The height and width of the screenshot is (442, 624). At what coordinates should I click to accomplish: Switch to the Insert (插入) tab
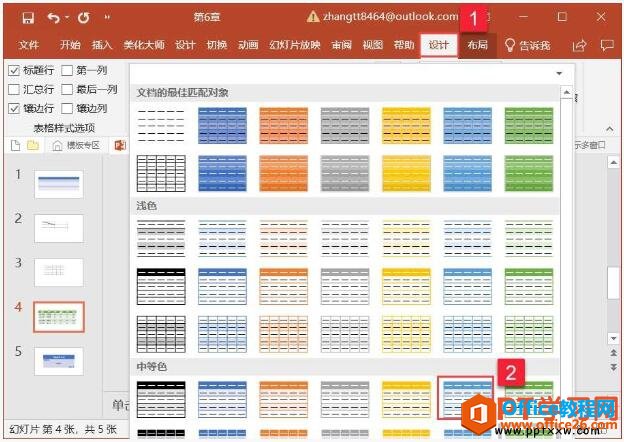pos(102,45)
